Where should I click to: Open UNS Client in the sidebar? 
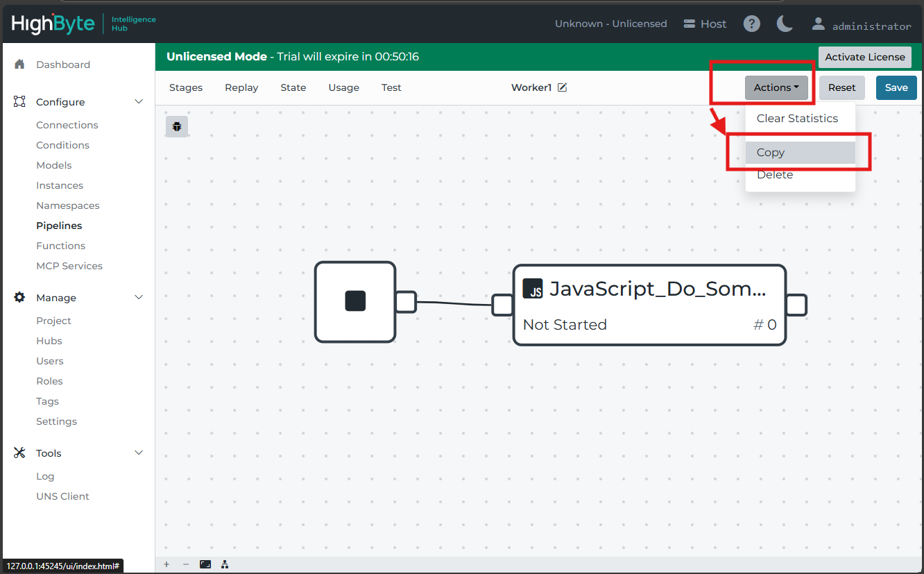tap(62, 496)
